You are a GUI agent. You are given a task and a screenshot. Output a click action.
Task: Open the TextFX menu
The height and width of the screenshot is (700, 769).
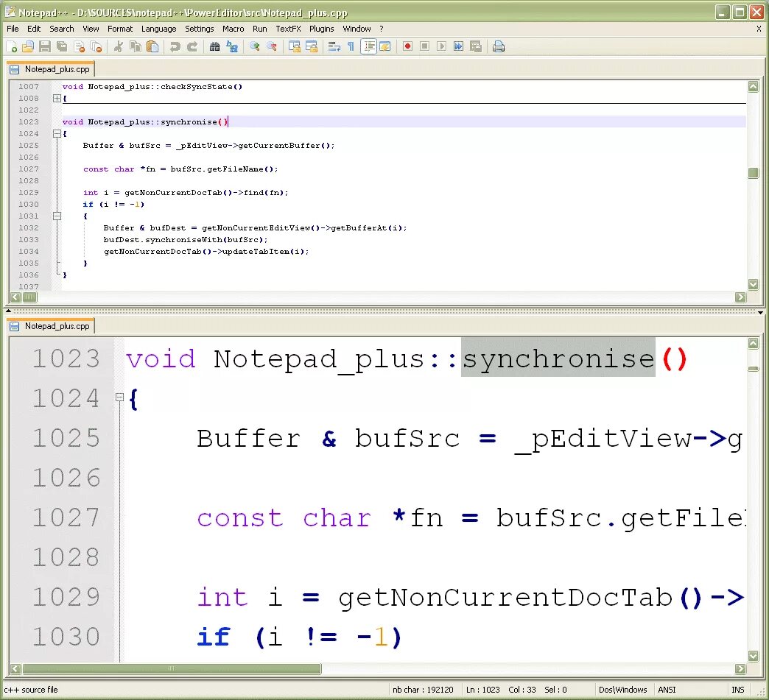pos(289,29)
